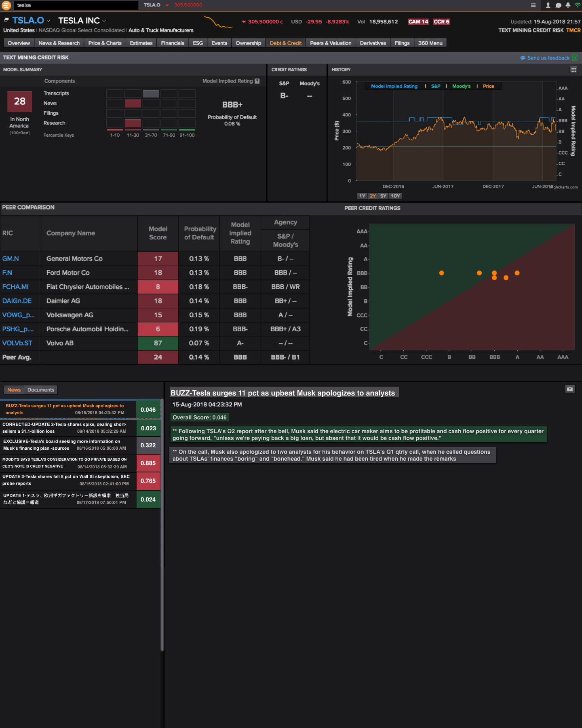Select the 5Y time range button
Viewport: 582px width, 728px height.
(383, 196)
